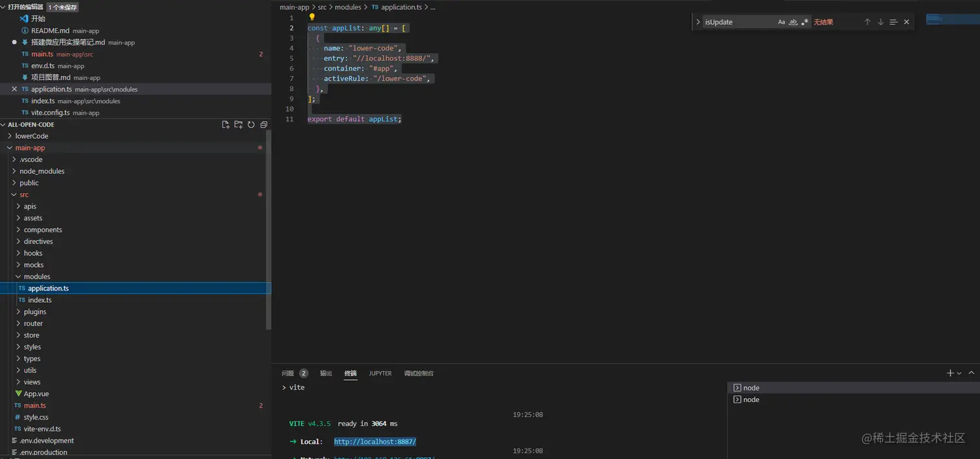
Task: Collapse the 打开的编辑器 open editors section
Action: (3, 7)
